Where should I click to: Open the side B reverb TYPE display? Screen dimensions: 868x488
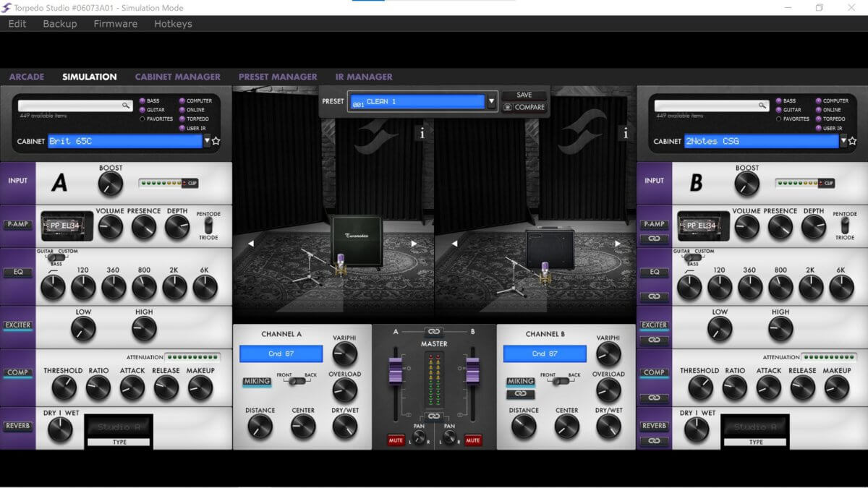coord(755,428)
